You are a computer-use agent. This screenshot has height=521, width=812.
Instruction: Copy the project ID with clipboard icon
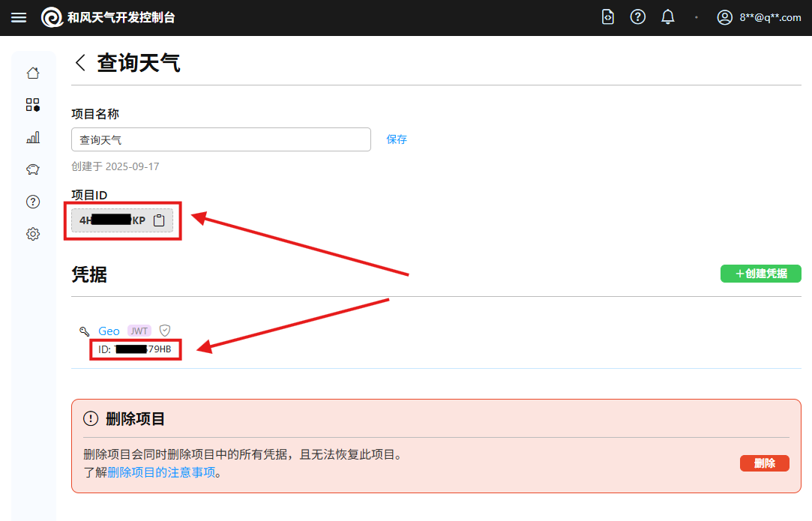(158, 220)
